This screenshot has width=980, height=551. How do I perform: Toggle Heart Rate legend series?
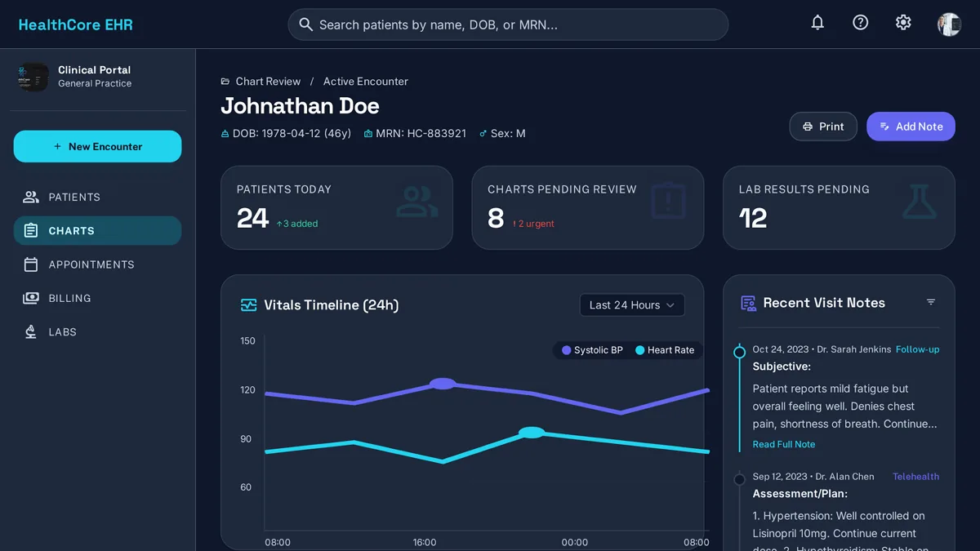(665, 350)
